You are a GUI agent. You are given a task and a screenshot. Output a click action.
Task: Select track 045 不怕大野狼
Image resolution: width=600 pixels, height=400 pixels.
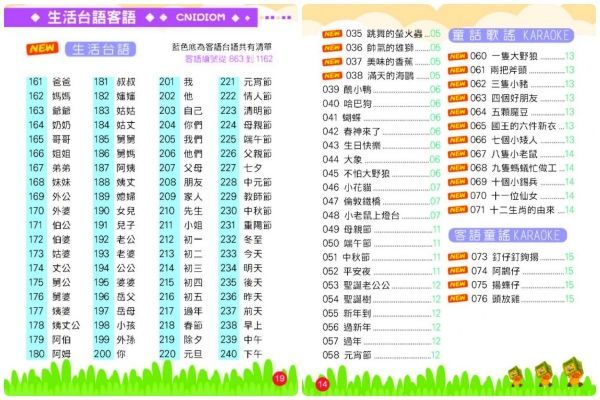[x=381, y=173]
